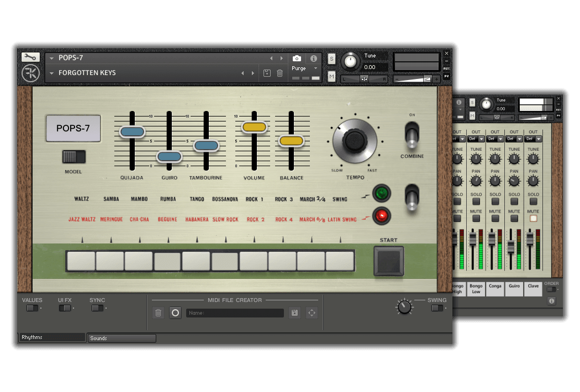The image size is (580, 392).
Task: Click the TEMPO rotary knob
Action: coord(355,141)
